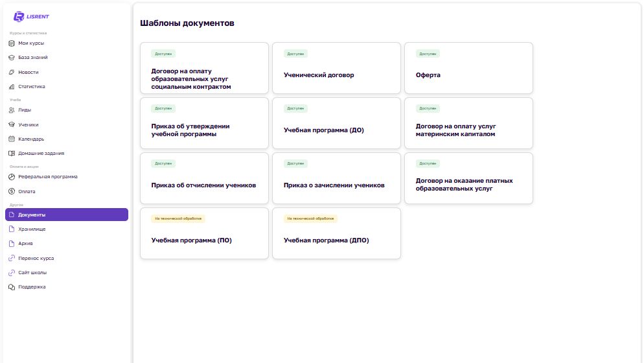
Task: Click the Шаблоны документов heading
Action: pos(187,23)
